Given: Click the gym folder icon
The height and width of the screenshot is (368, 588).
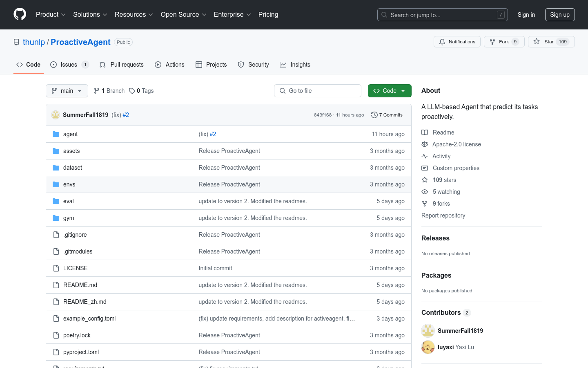Looking at the screenshot, I should coord(56,218).
